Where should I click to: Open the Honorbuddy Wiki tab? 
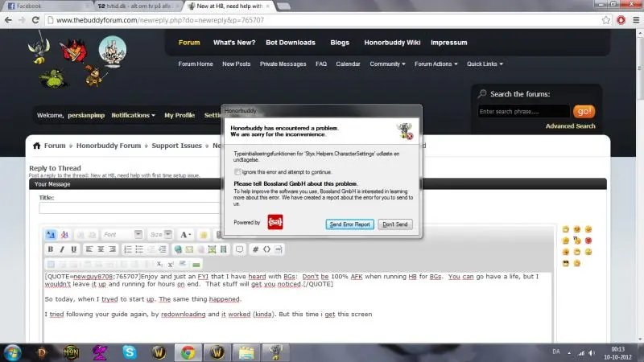(392, 43)
